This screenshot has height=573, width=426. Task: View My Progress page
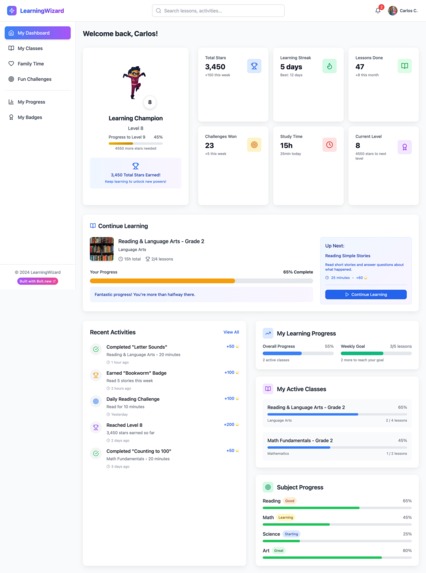click(38, 102)
